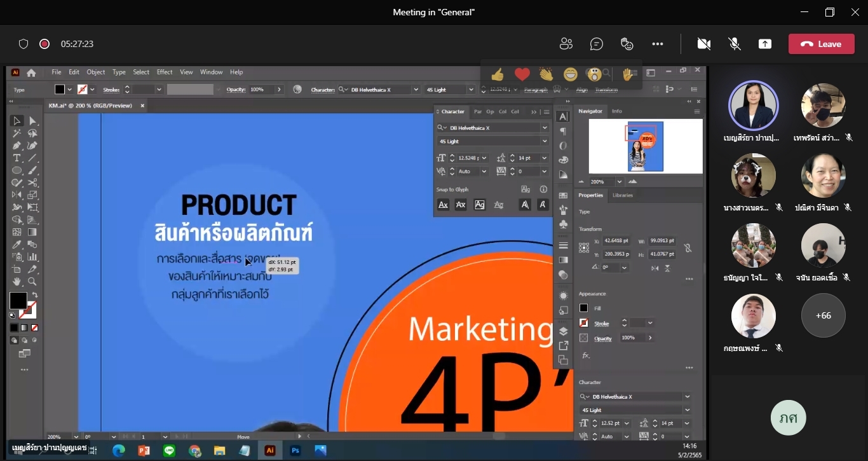Open more options in Transform section
Screen dimensions: 868x461
pyautogui.click(x=689, y=279)
